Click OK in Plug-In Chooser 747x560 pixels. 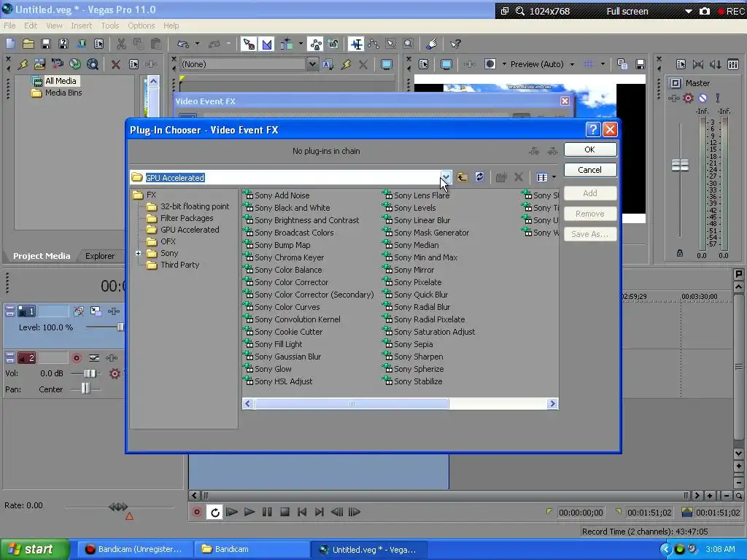point(589,149)
